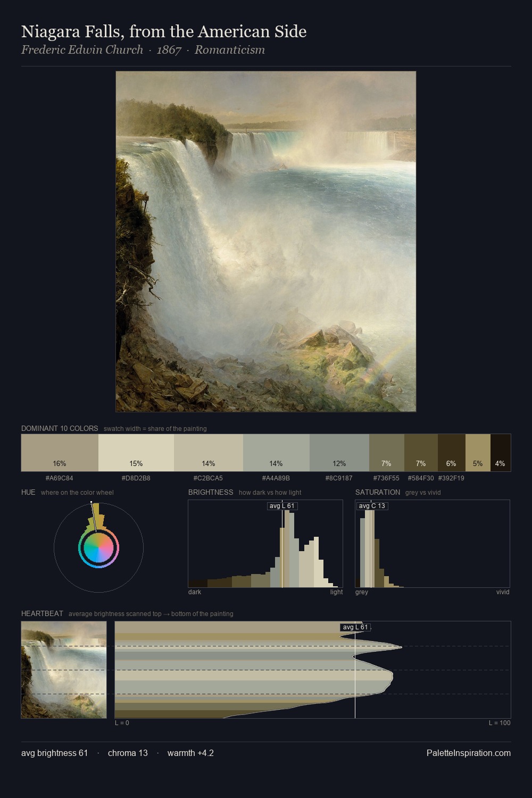Click the hex code text '#584F30'

pos(421,478)
